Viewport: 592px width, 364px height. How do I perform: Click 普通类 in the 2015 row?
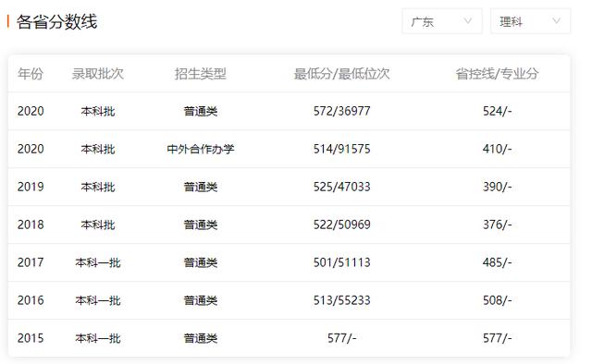click(x=201, y=338)
